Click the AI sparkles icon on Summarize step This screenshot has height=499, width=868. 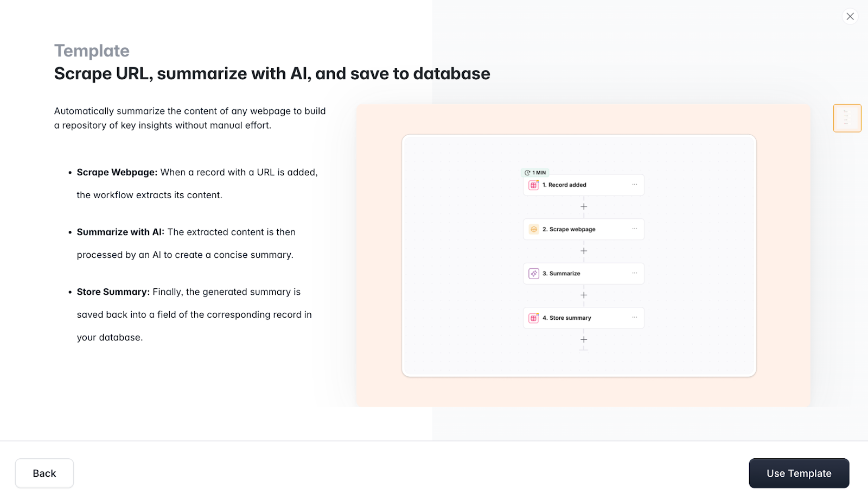(533, 273)
